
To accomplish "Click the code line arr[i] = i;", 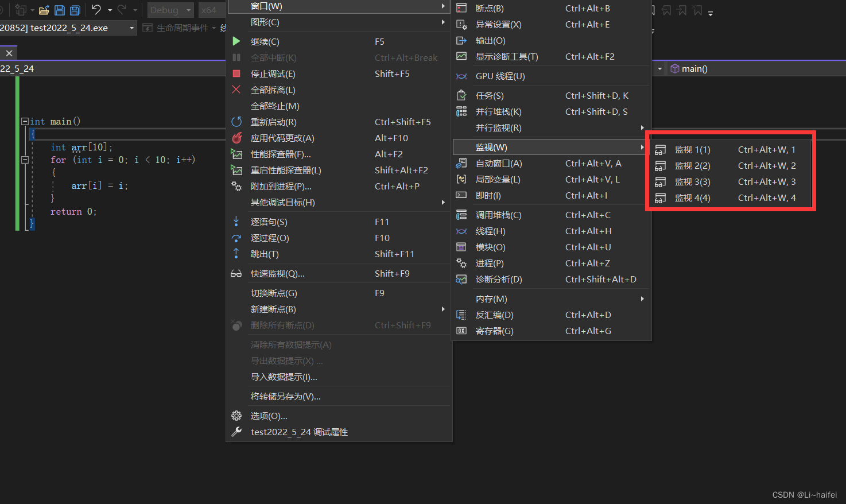I will tap(99, 185).
